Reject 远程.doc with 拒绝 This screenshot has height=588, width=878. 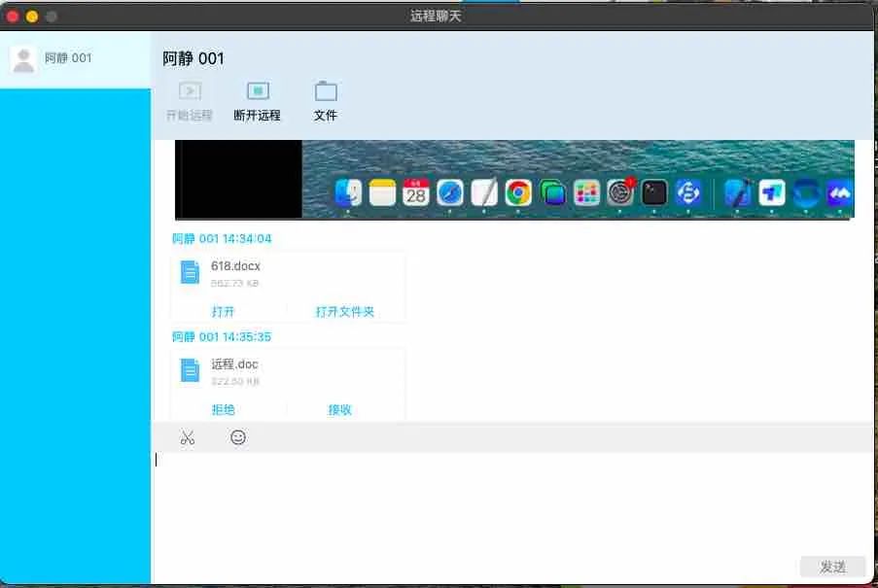[x=223, y=409]
